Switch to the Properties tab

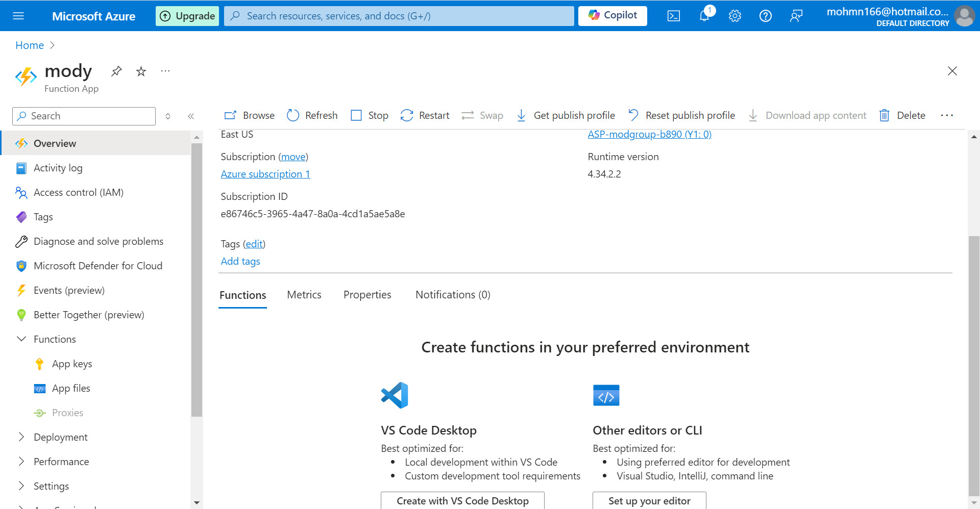(367, 295)
